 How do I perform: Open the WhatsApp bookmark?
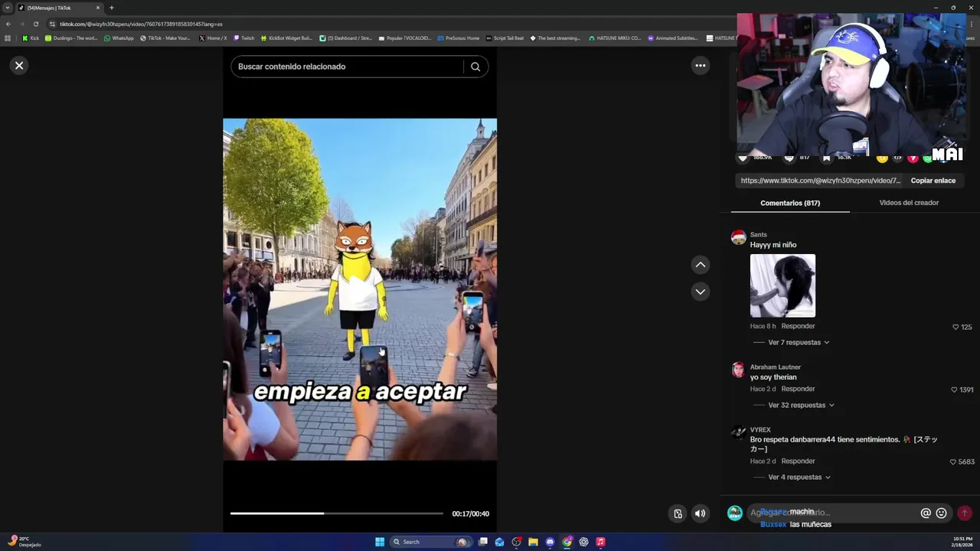tap(118, 37)
